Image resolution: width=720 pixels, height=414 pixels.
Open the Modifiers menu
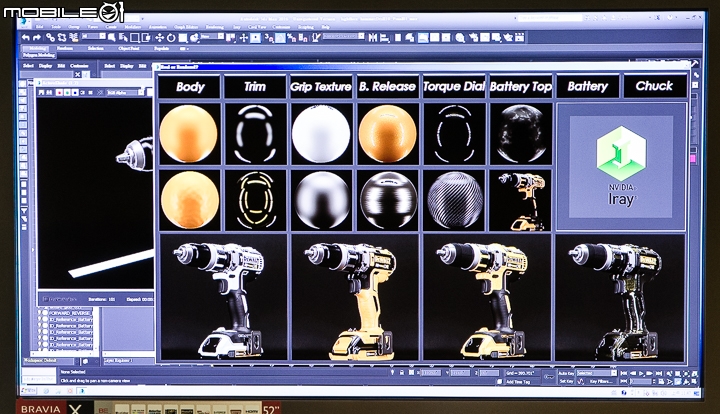point(133,27)
